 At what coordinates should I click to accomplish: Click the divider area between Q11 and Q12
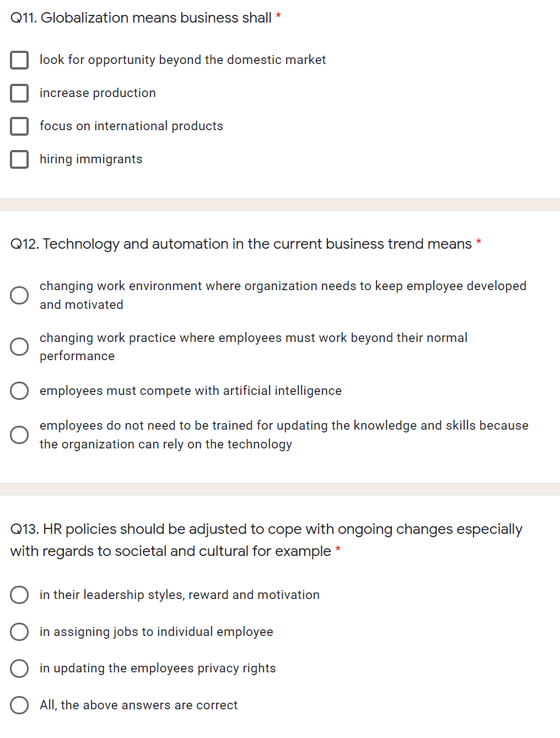click(280, 204)
